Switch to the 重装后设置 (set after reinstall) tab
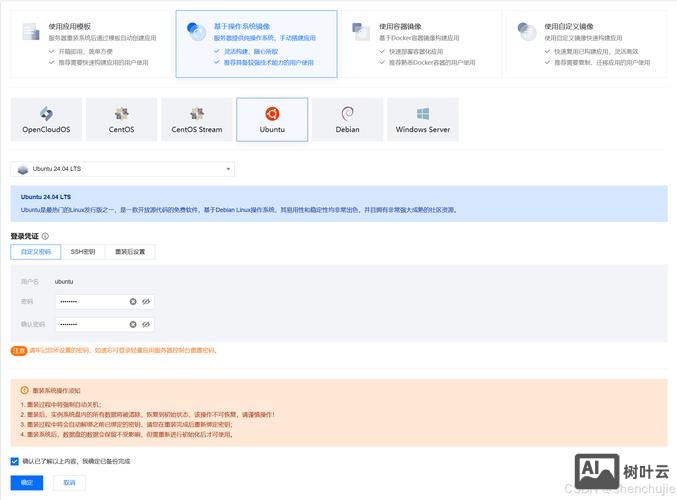This screenshot has height=500, width=677. 130,252
